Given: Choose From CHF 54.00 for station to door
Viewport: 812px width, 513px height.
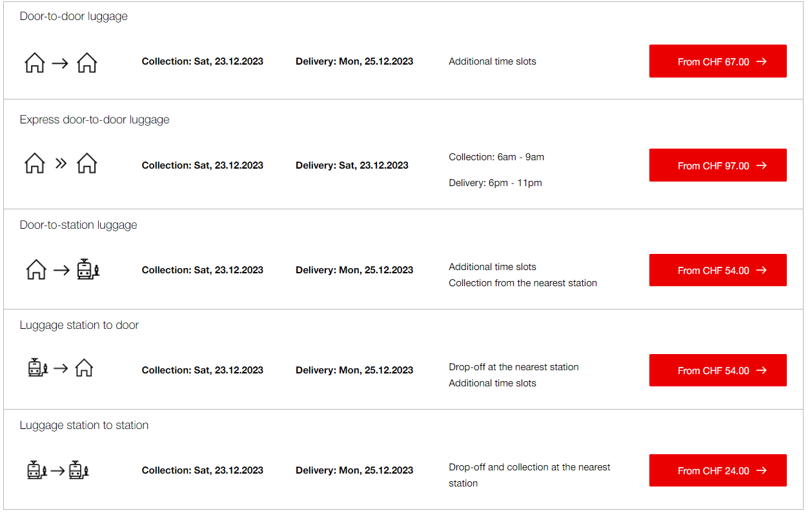Looking at the screenshot, I should pos(718,370).
